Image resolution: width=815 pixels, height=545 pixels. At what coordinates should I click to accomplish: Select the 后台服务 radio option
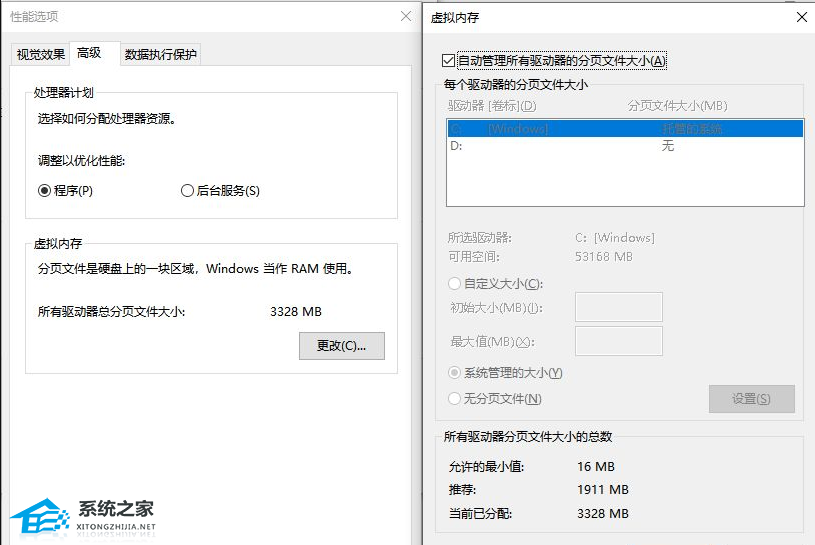point(187,191)
